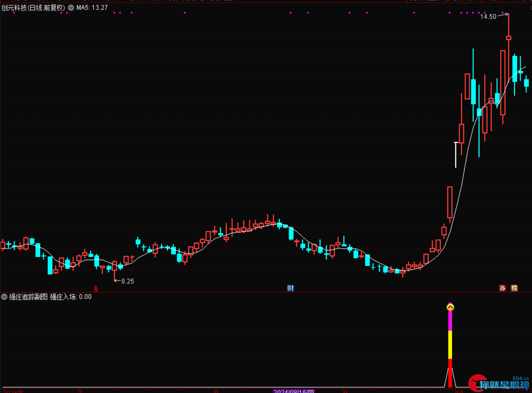Click the 2024/08/15 date marker on time axis

coord(293,391)
